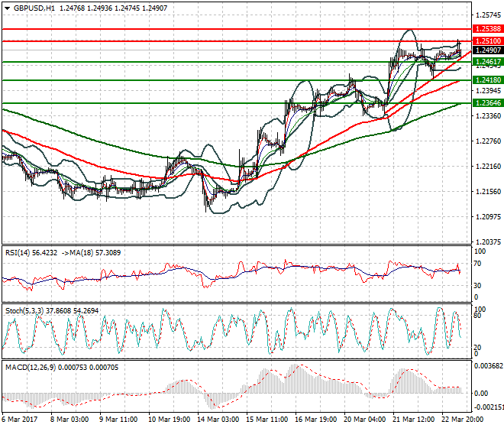
Task: Click the 21 Mar 12:00 time label
Action: pyautogui.click(x=413, y=420)
